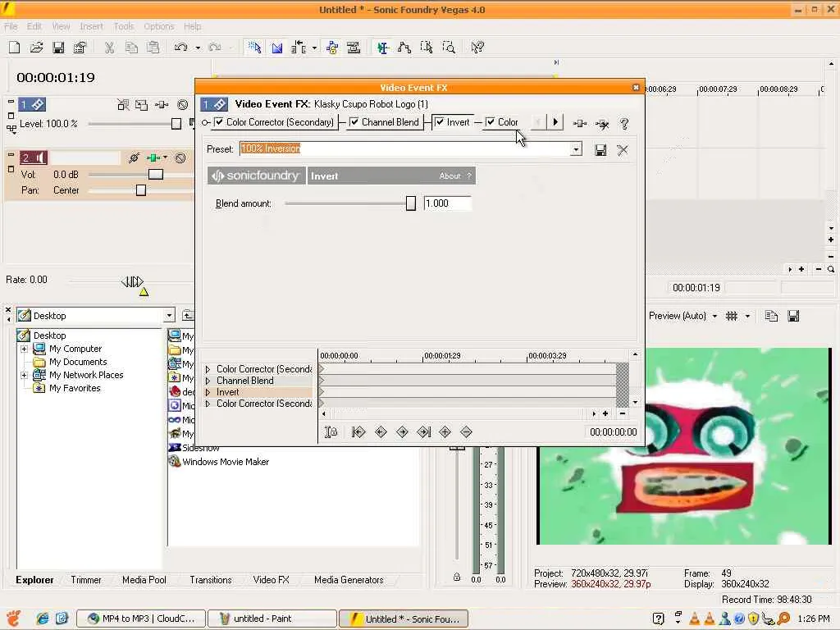Jump to Last Keyframe button
Viewport: 840px width, 630px height.
pyautogui.click(x=424, y=431)
